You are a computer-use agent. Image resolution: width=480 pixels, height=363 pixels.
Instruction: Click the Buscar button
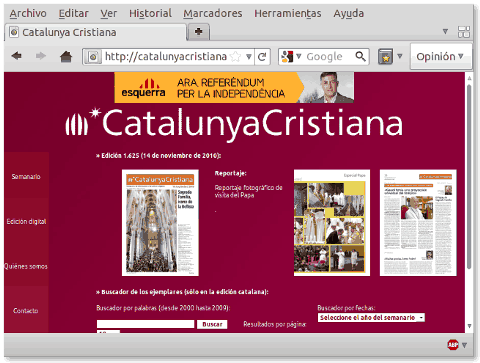212,324
